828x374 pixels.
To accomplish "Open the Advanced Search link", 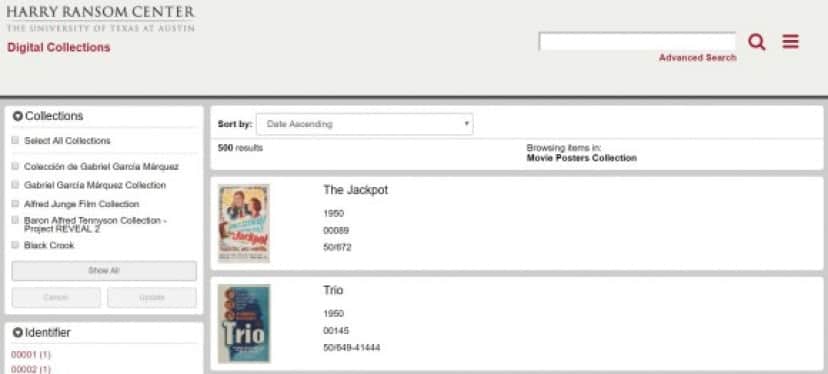I will pyautogui.click(x=698, y=58).
